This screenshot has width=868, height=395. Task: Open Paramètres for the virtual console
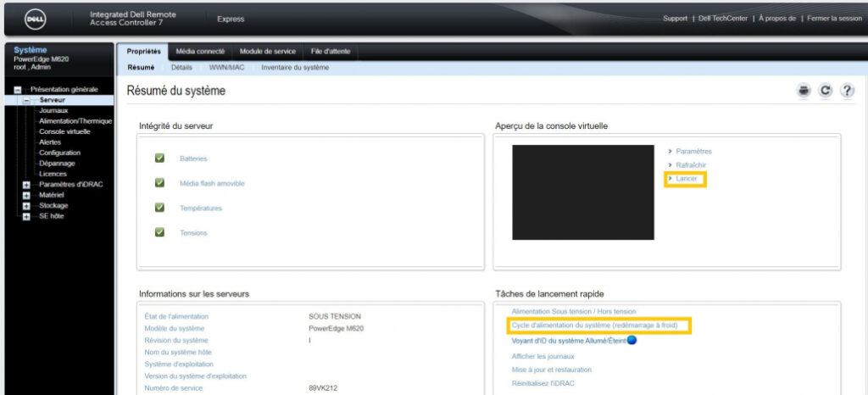[693, 151]
